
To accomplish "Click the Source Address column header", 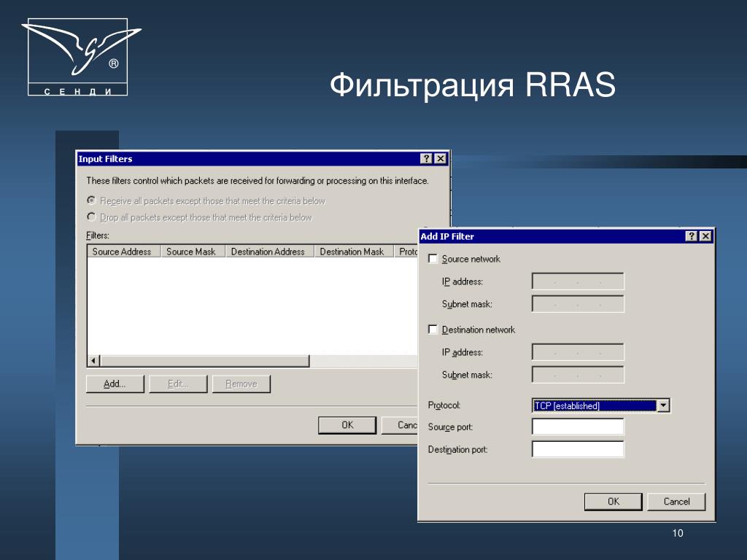I will (x=124, y=252).
